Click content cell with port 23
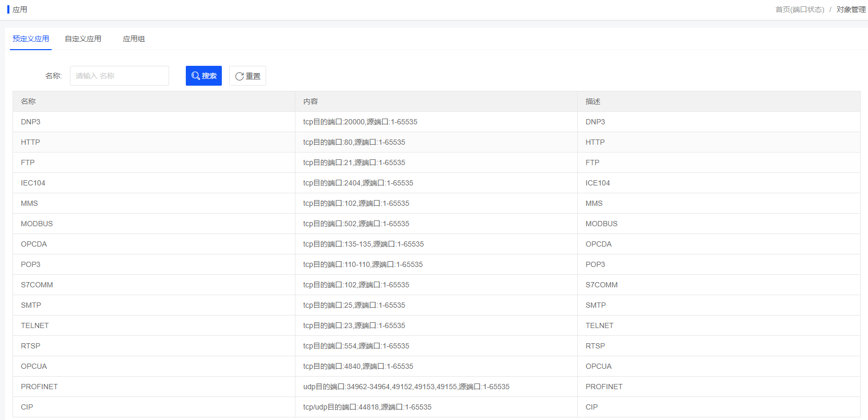This screenshot has height=420, width=868. 436,325
